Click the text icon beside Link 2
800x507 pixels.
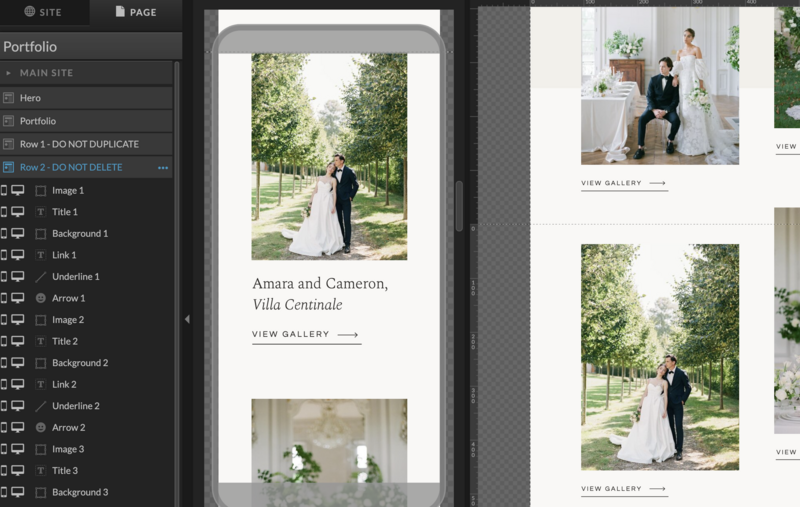coord(41,385)
